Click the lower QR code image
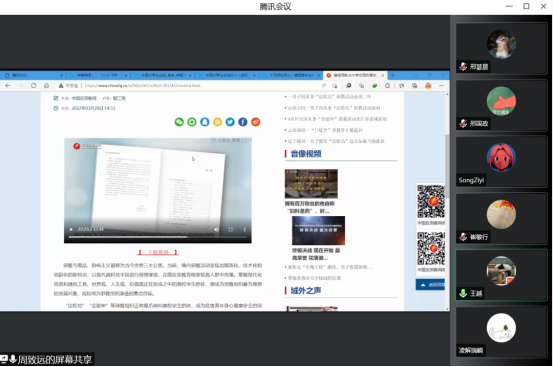The height and width of the screenshot is (367, 553). [431, 249]
